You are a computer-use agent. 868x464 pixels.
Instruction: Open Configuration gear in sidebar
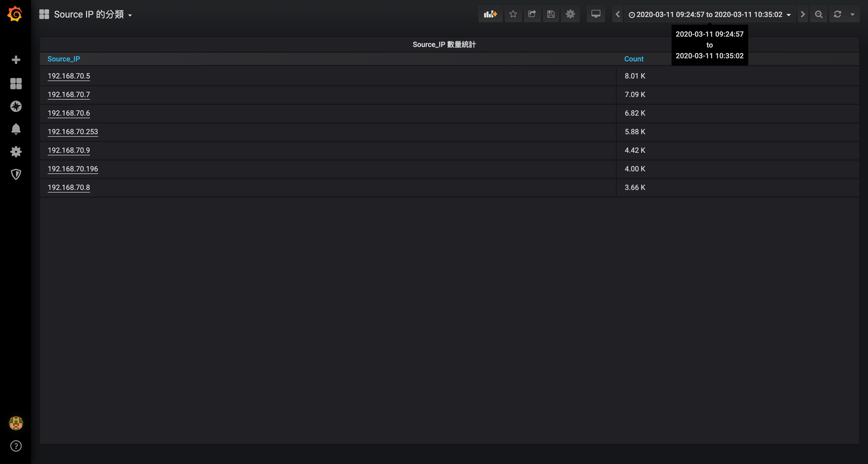tap(16, 152)
